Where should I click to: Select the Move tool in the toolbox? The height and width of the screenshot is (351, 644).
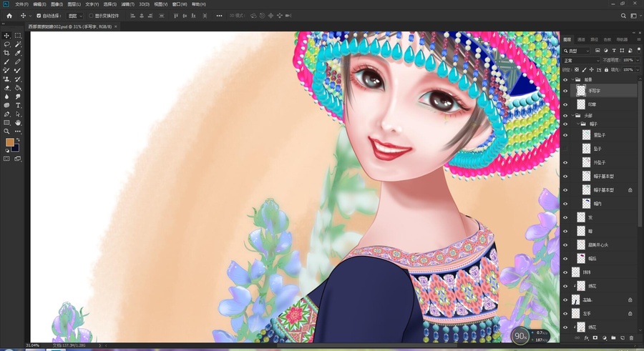tap(6, 36)
